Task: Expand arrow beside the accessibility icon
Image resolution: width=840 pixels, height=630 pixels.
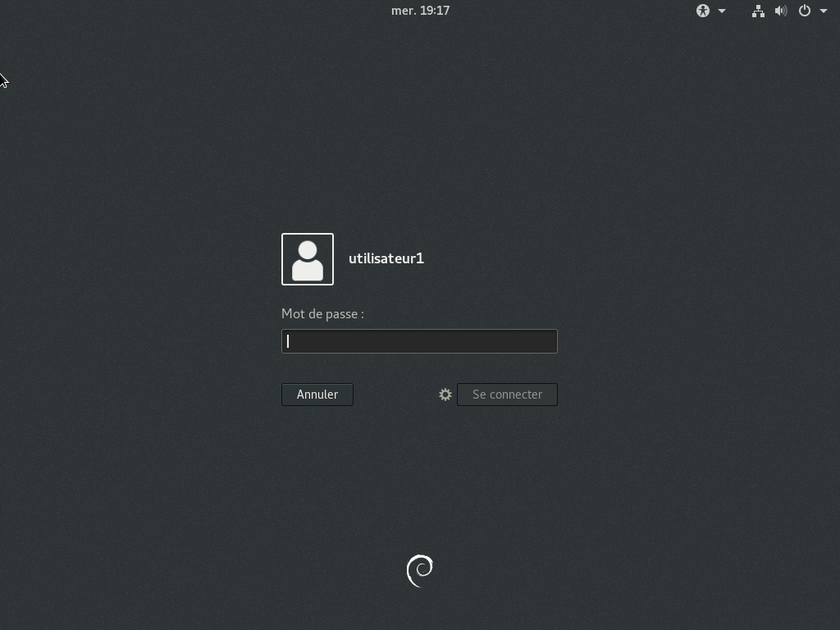Action: pos(722,11)
